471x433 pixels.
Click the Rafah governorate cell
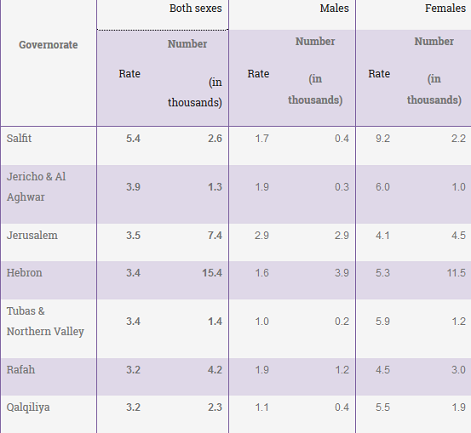coord(21,370)
